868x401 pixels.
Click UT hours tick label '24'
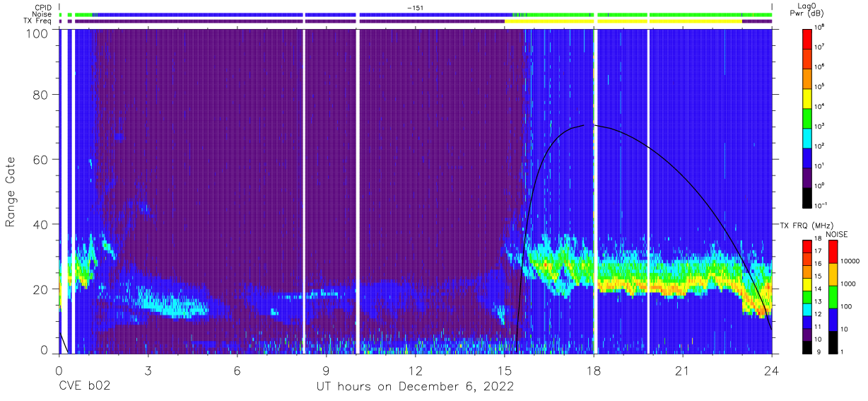click(x=771, y=370)
